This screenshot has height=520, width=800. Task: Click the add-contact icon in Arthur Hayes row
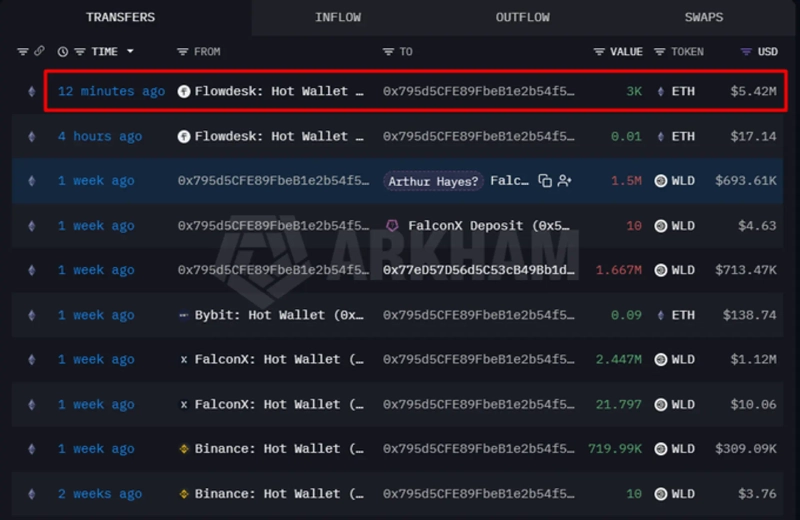[x=564, y=181]
